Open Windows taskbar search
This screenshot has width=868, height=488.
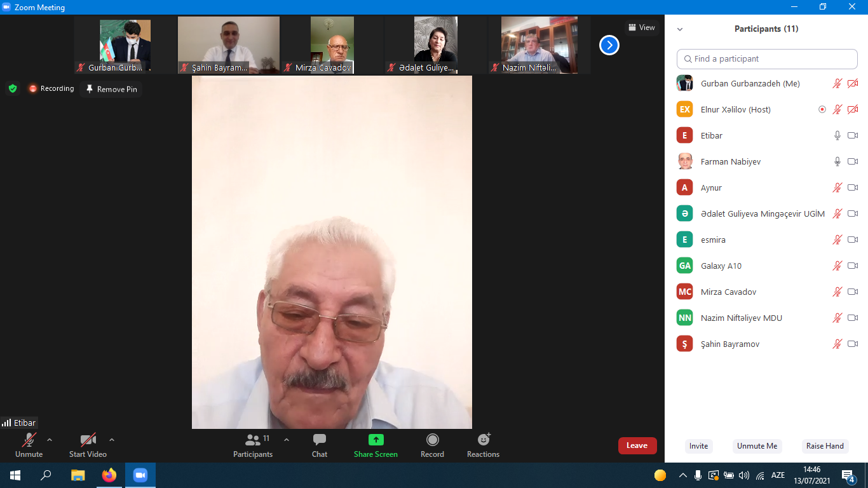(46, 475)
